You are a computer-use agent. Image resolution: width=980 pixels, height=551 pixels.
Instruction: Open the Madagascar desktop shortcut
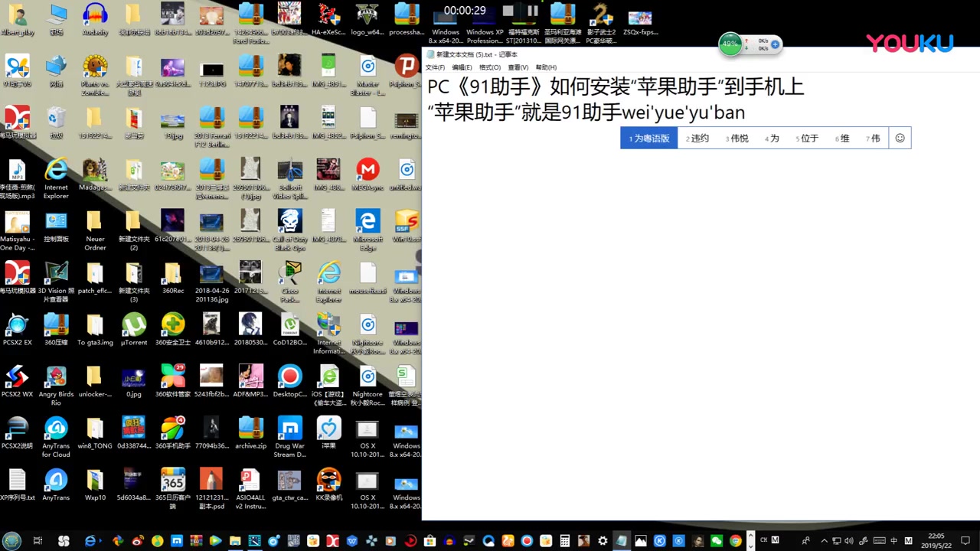click(x=95, y=174)
